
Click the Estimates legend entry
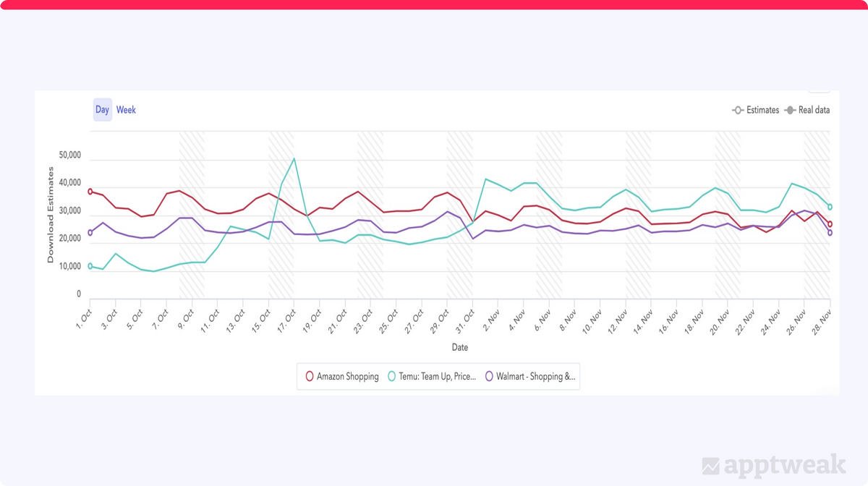pos(756,110)
